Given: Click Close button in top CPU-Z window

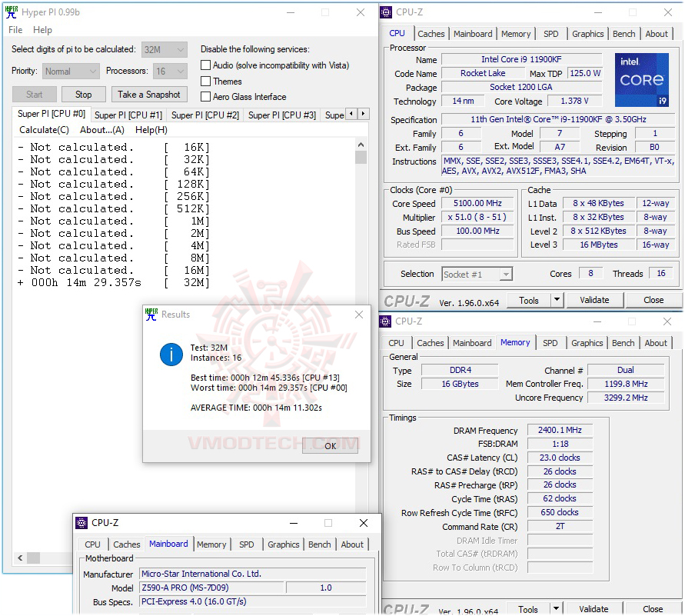Looking at the screenshot, I should pos(653,300).
